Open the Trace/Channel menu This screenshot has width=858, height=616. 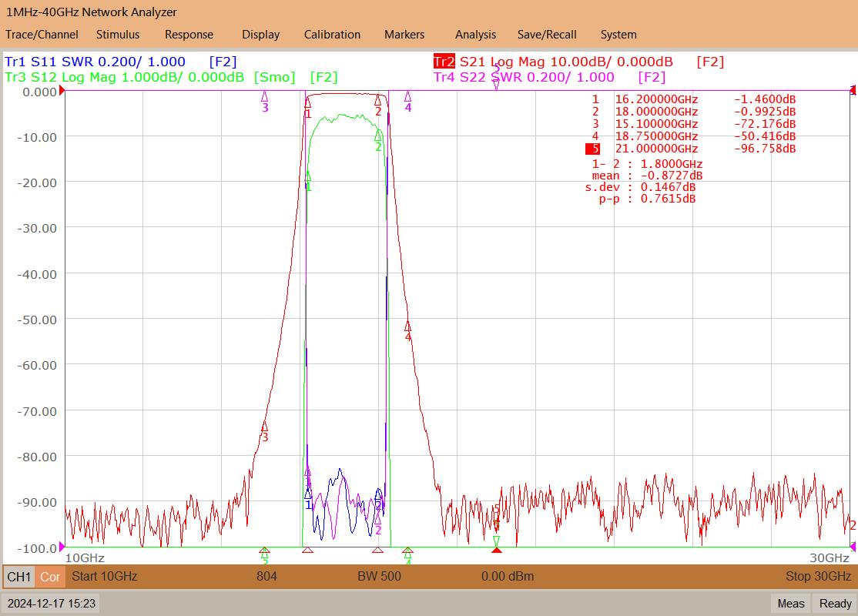pyautogui.click(x=42, y=35)
